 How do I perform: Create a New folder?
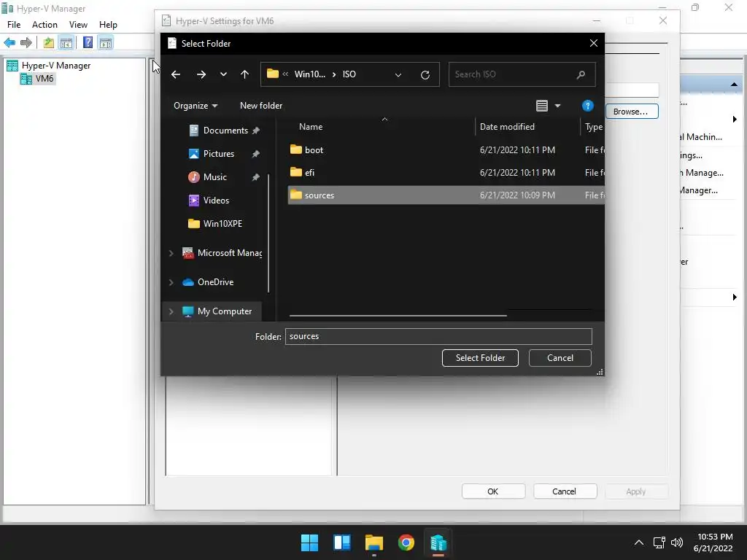point(261,106)
